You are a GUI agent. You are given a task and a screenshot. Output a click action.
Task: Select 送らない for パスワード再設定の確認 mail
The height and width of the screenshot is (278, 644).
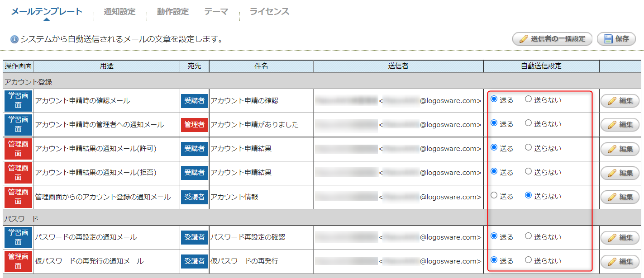[x=528, y=236]
